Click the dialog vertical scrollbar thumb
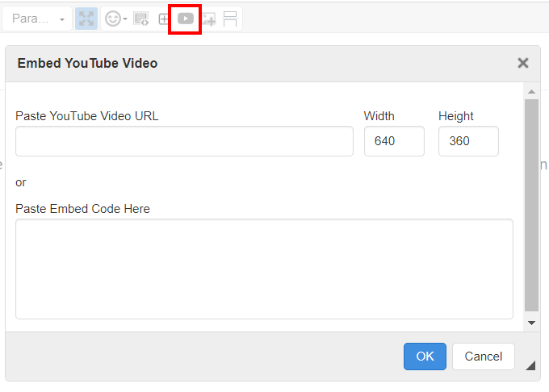 pos(531,206)
